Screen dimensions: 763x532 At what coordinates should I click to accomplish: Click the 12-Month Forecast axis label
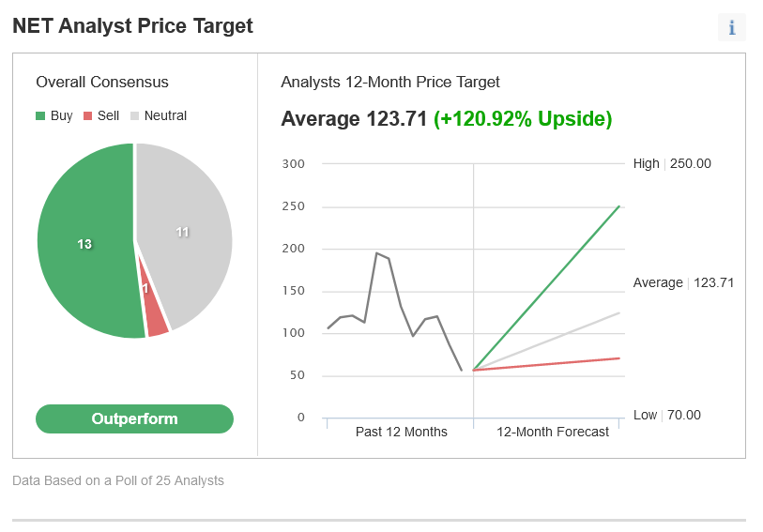(x=552, y=432)
